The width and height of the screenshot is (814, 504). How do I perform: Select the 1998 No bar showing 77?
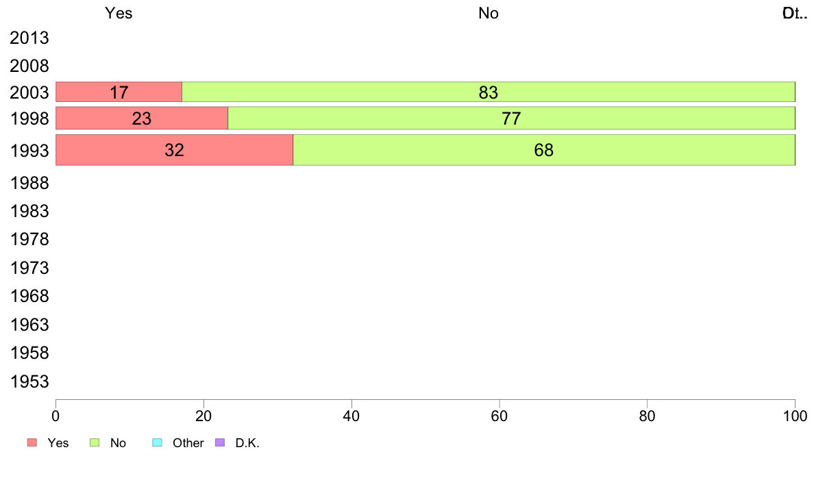511,118
